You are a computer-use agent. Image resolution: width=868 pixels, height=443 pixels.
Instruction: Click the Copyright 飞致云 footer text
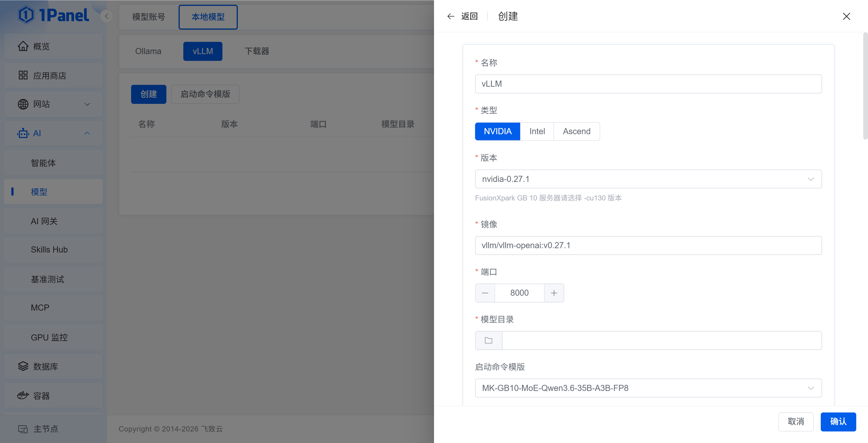pos(170,429)
